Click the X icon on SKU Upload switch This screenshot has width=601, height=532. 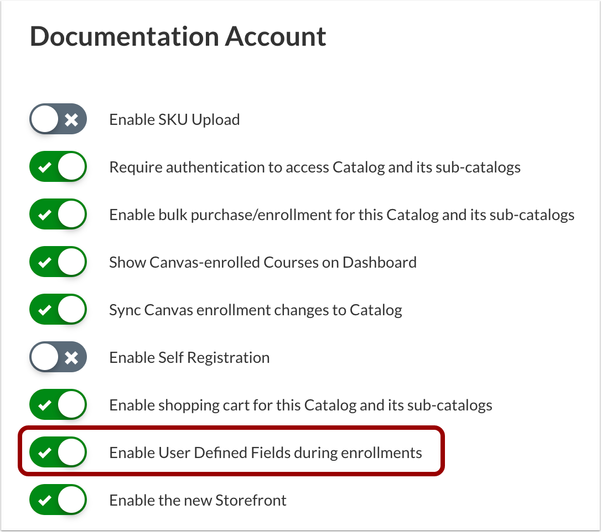pos(72,120)
